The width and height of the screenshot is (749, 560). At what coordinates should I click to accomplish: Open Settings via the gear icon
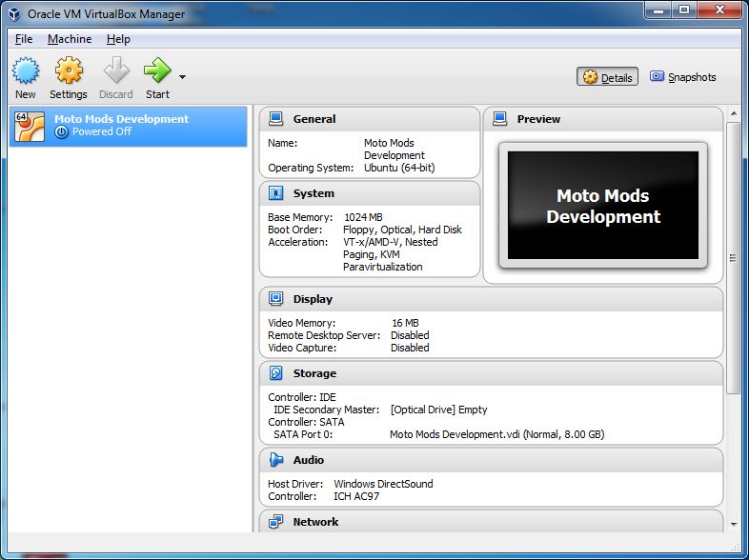point(69,70)
